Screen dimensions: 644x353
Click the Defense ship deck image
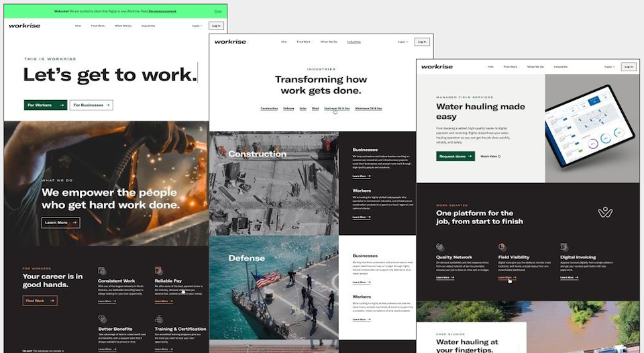(x=274, y=288)
